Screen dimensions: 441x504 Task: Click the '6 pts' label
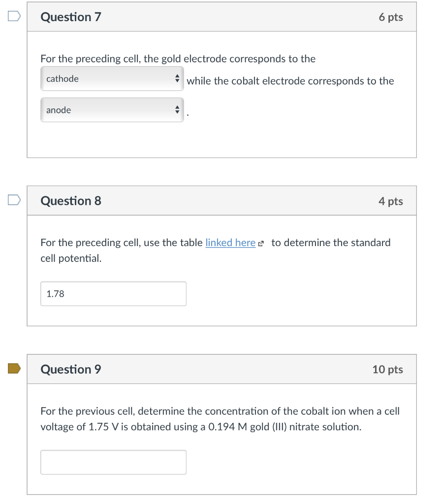[x=391, y=17]
